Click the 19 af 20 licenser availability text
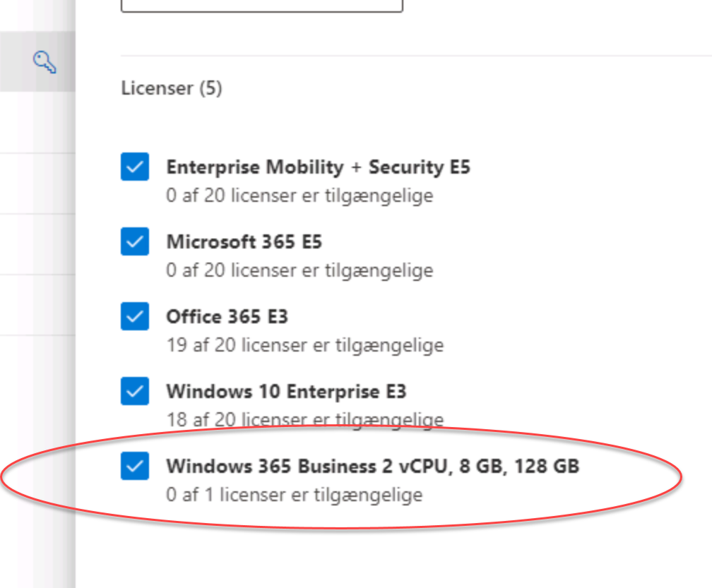 [305, 345]
